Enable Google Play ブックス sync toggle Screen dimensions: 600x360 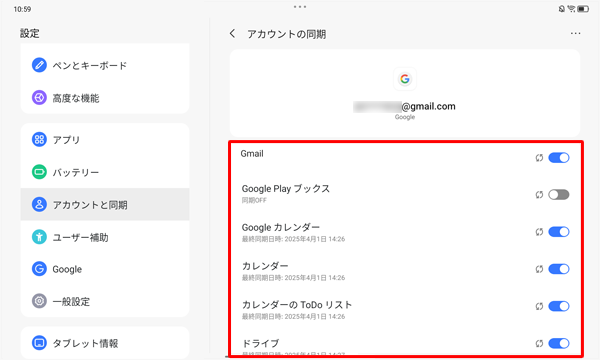tap(559, 195)
